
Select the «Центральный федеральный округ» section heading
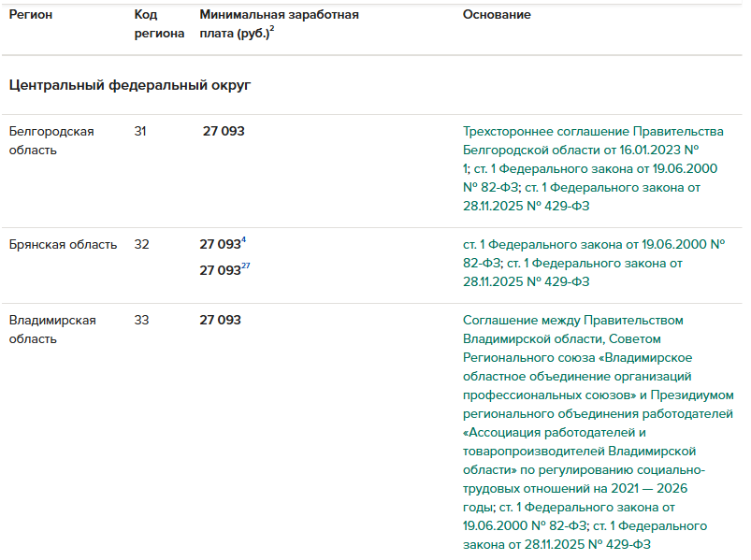pyautogui.click(x=130, y=85)
